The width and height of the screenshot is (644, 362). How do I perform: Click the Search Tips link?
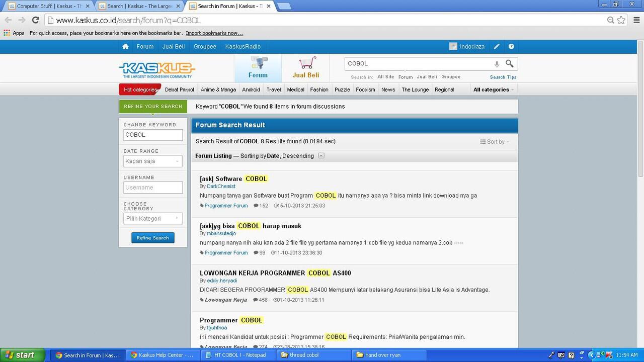[x=503, y=77]
